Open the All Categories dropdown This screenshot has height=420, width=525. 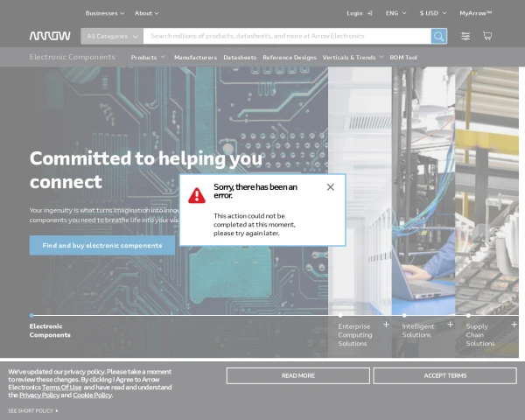112,36
